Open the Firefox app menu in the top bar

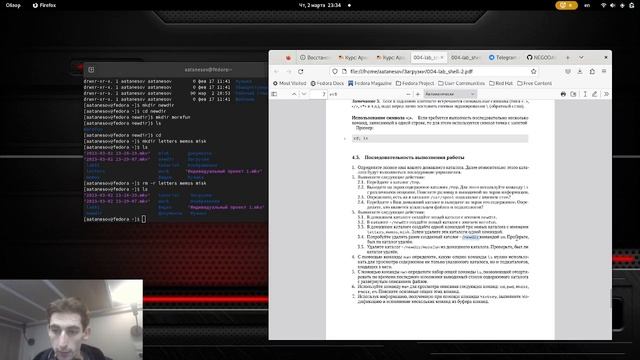pos(44,5)
